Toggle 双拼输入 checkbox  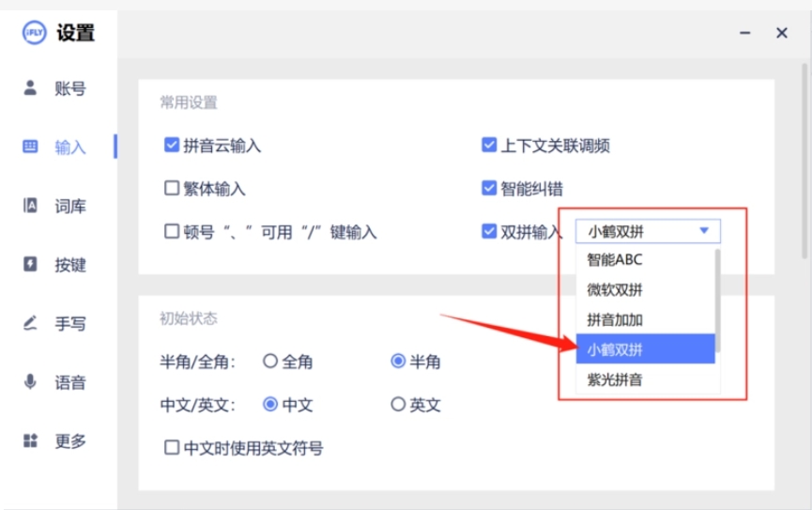[489, 231]
